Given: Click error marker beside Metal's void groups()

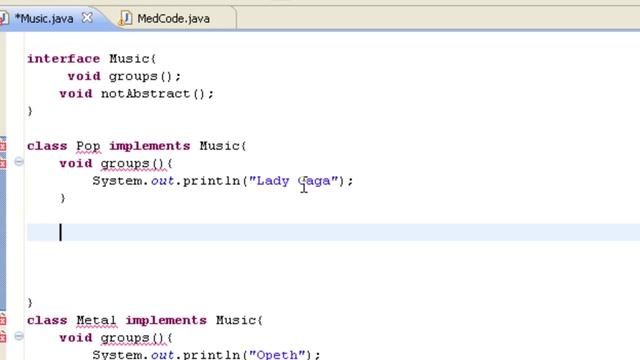Looking at the screenshot, I should [x=3, y=337].
